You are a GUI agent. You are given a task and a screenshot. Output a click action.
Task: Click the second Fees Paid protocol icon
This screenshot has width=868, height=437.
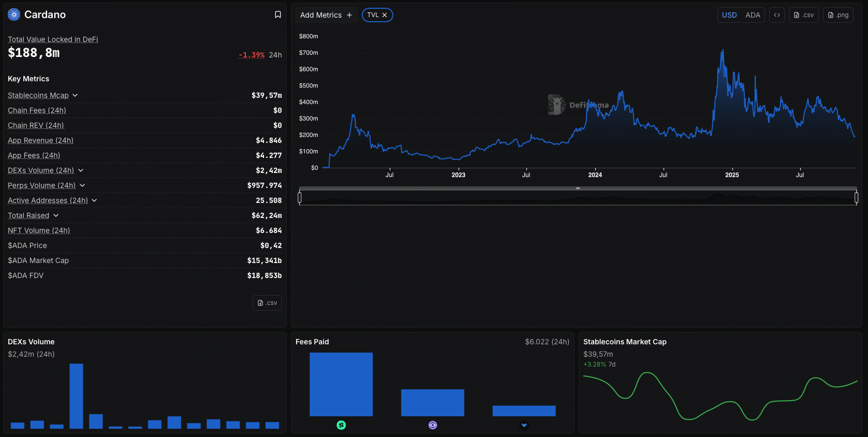[433, 425]
